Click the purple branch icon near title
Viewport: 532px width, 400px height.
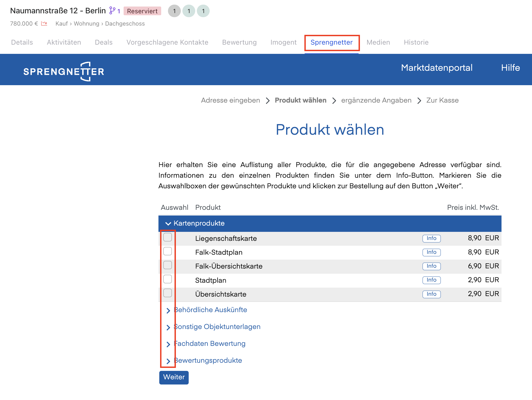pyautogui.click(x=112, y=11)
